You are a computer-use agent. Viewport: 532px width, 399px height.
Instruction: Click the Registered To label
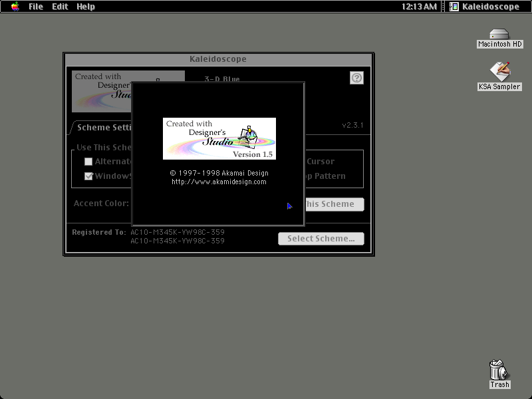point(98,232)
